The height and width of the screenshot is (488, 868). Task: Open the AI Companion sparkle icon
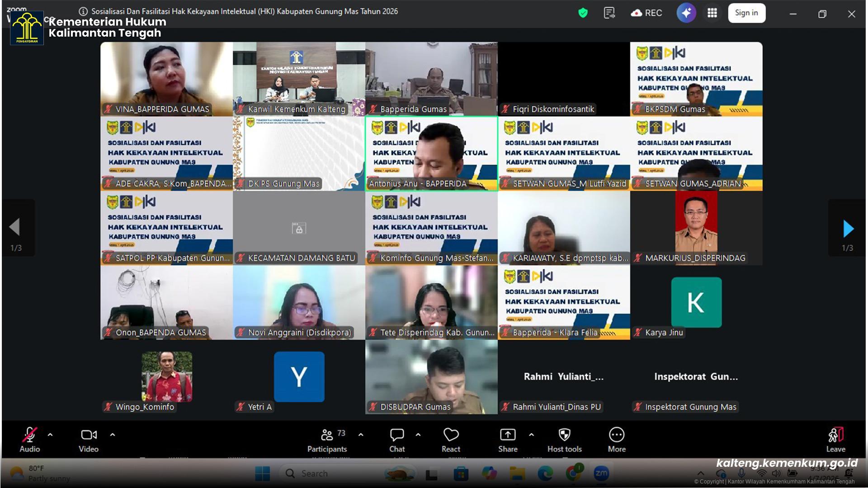click(686, 13)
